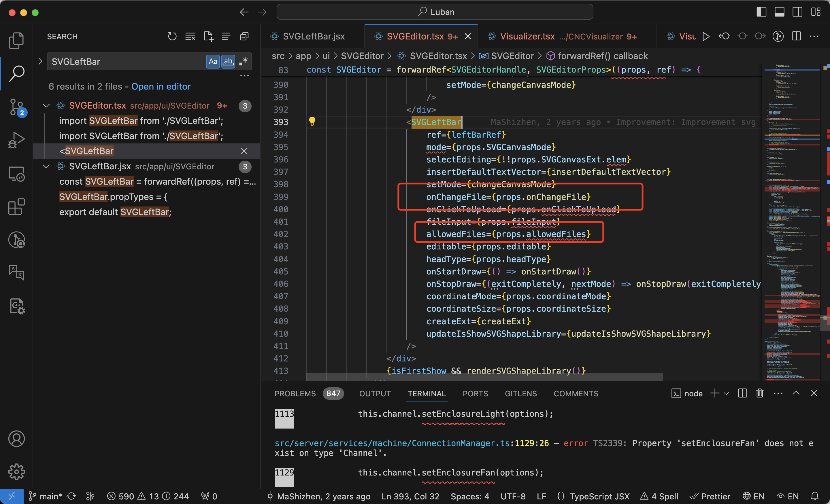Open the Explorer view in activity bar

[x=16, y=41]
